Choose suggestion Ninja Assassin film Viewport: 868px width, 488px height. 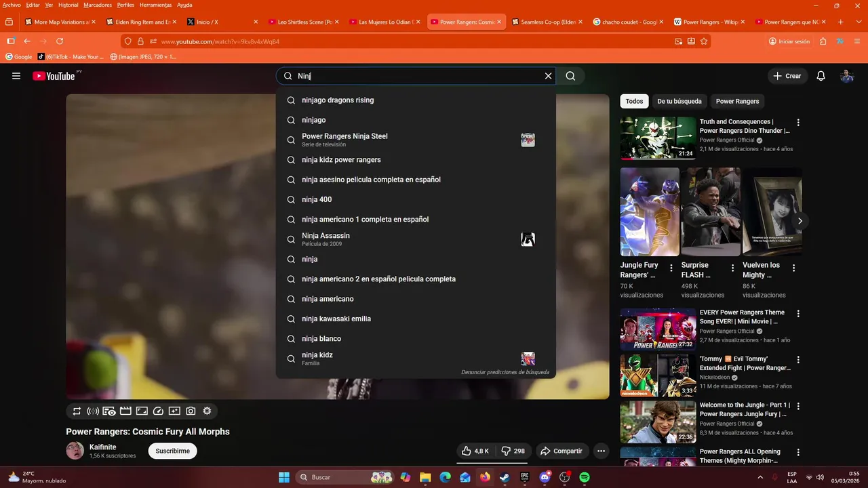[x=416, y=239]
